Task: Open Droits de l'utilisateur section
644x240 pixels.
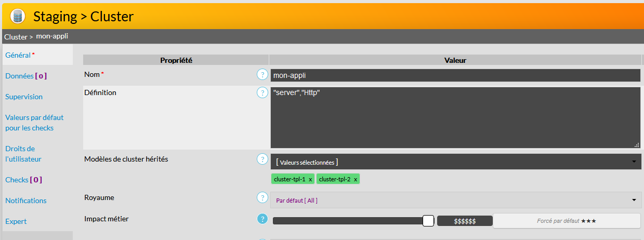Action: point(23,154)
